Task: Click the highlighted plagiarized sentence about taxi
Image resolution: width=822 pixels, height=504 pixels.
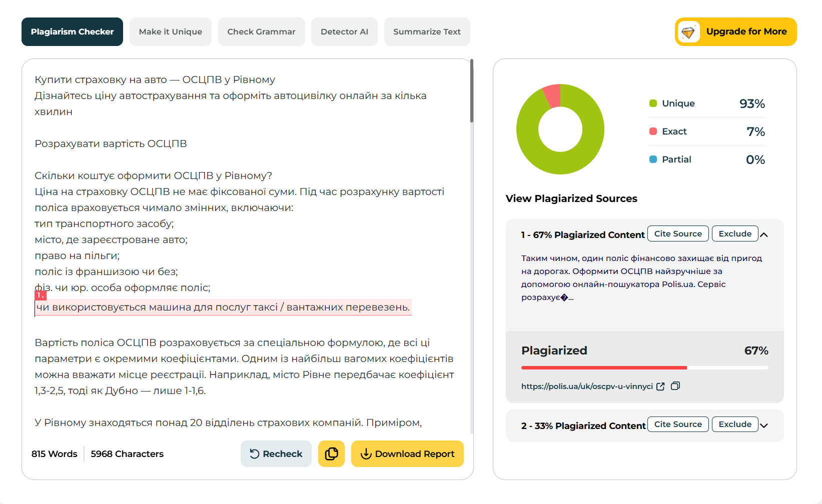Action: click(x=223, y=307)
